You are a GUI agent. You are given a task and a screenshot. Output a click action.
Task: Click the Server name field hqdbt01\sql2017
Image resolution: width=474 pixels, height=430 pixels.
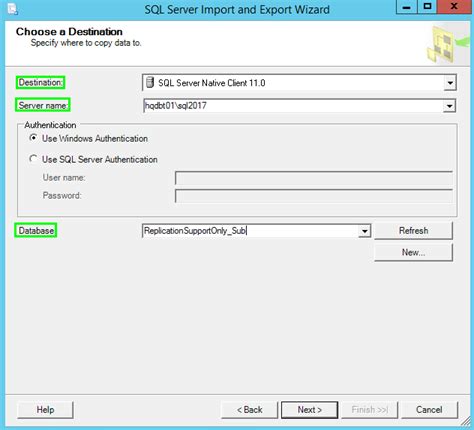(x=293, y=106)
